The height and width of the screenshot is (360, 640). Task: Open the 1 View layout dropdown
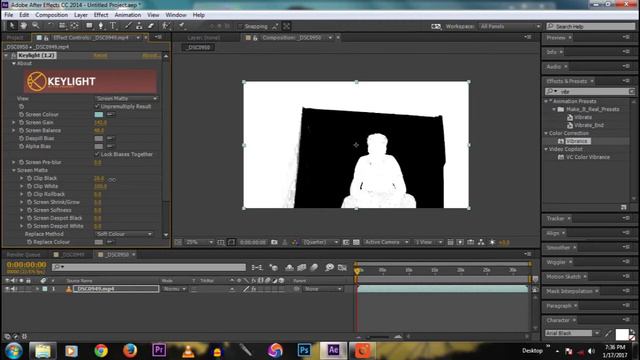point(429,242)
